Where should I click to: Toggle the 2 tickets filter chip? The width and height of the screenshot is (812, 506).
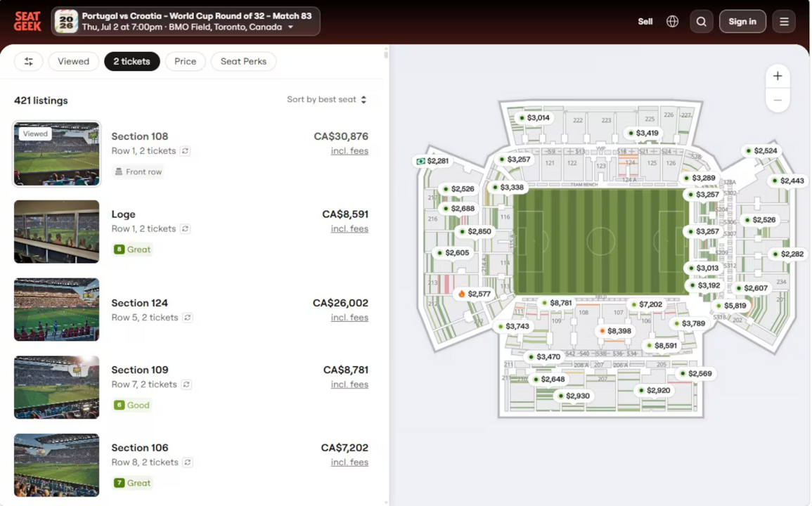132,62
